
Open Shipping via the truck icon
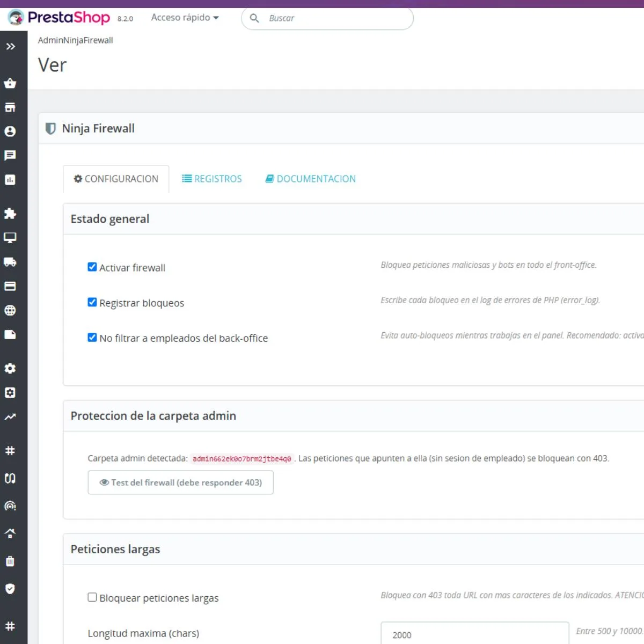10,262
